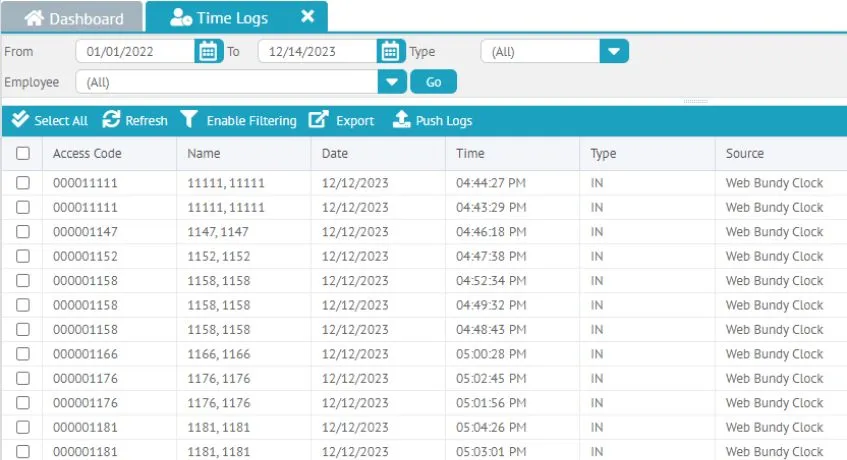Check the row for 1166, 1166

pyautogui.click(x=23, y=354)
